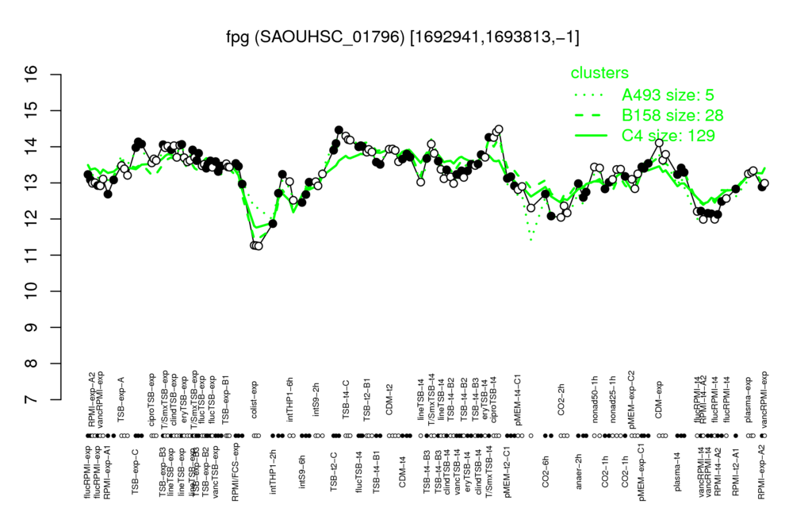Screen dimensions: 812x508
Task: Click the chart title 'fpg (SAOUHSC_01796)'
Action: click(x=315, y=37)
